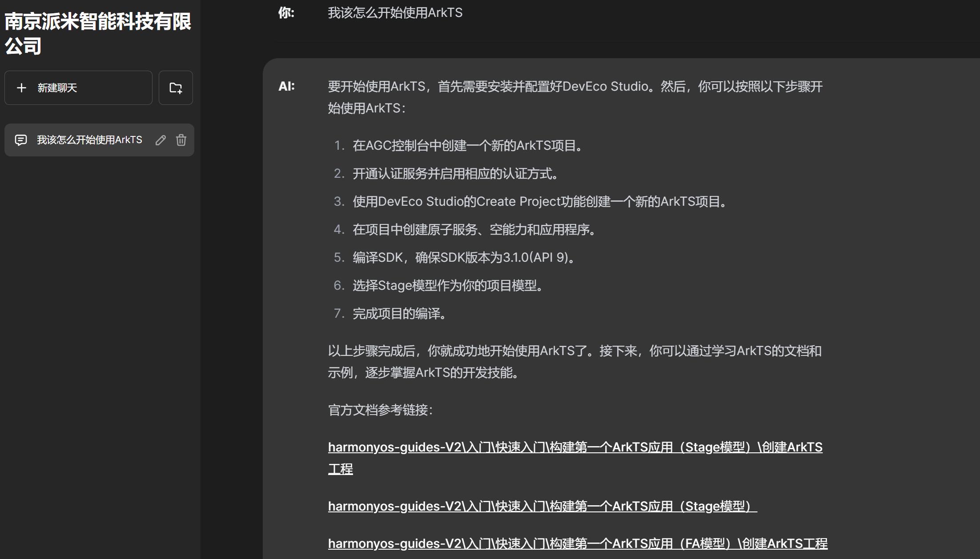980x559 pixels.
Task: Open the Stage模型 创建ArkTS工程 link
Action: pyautogui.click(x=575, y=458)
